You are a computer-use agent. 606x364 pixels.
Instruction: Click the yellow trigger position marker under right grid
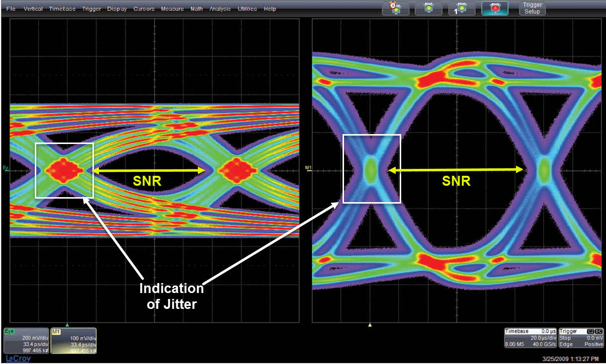point(370,325)
